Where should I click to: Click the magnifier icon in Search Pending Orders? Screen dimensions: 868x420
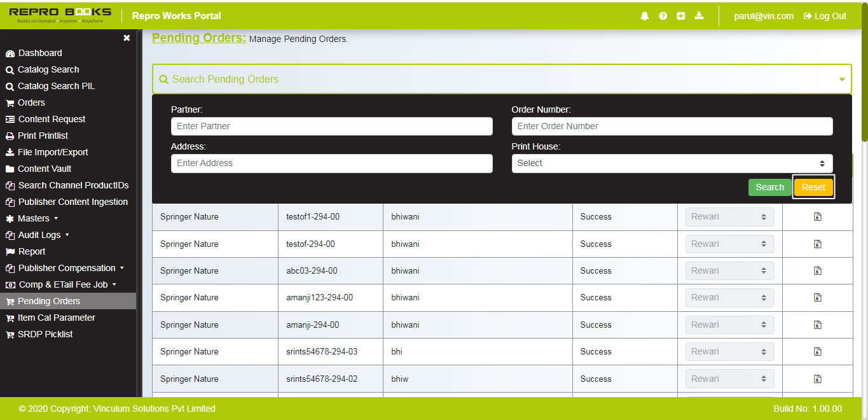click(164, 79)
